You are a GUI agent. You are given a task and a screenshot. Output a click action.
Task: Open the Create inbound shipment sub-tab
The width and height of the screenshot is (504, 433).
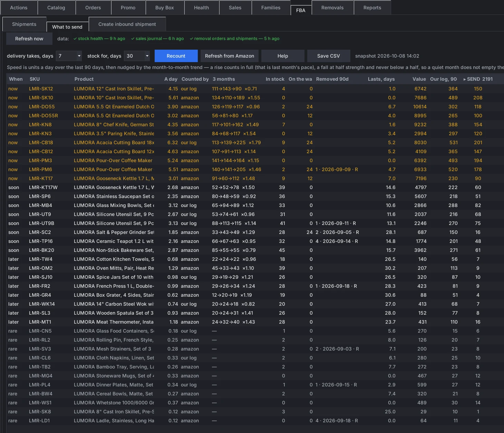click(x=127, y=24)
